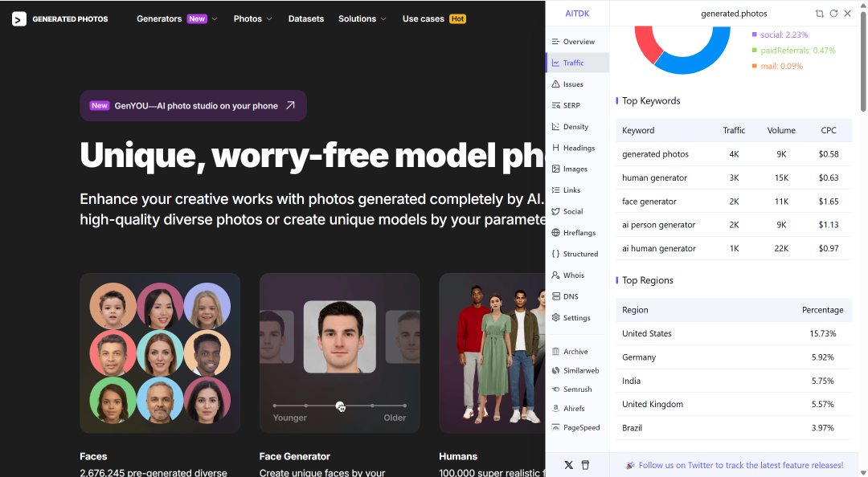This screenshot has width=868, height=477.
Task: Click the AITDK brand tab
Action: [x=577, y=14]
